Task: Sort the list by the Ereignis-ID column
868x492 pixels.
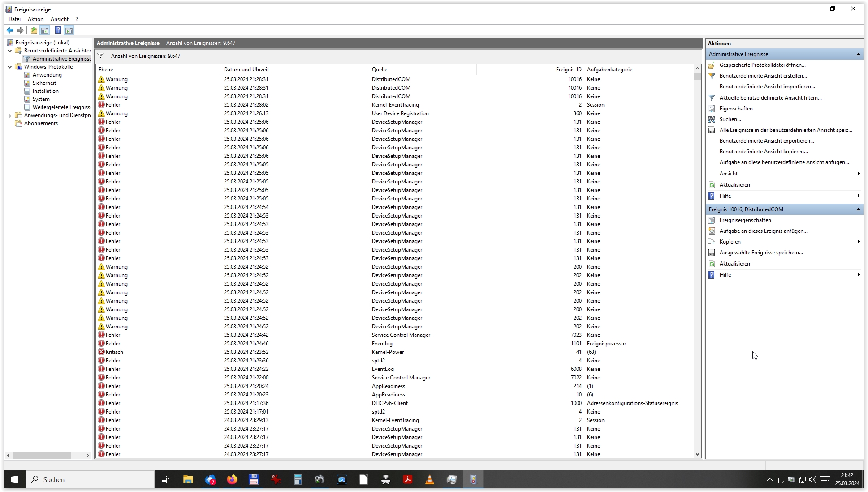Action: [568, 70]
